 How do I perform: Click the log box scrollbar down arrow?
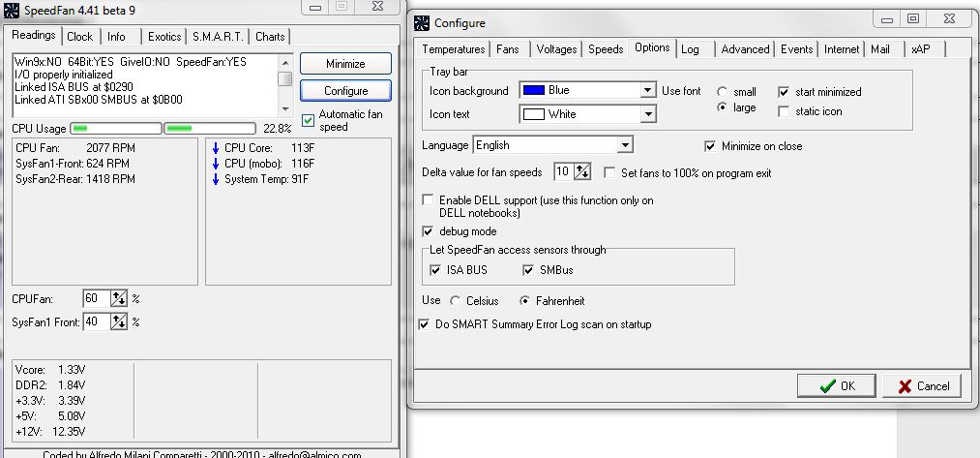[285, 108]
